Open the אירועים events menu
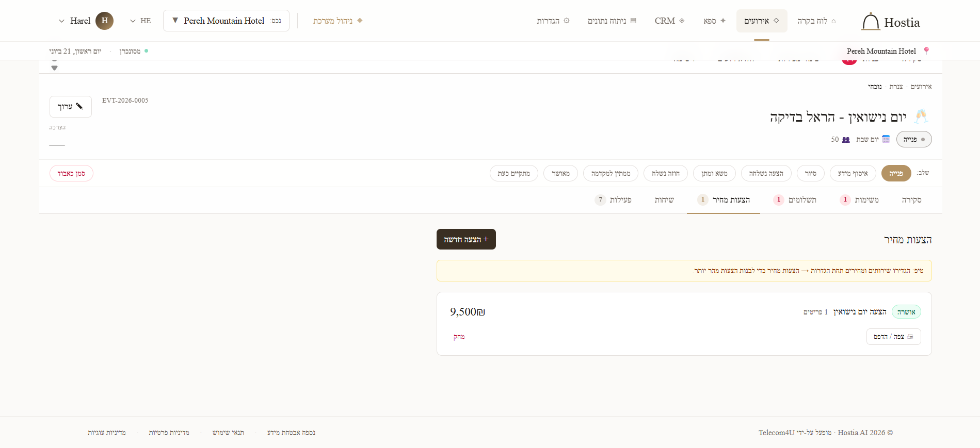The width and height of the screenshot is (980, 448). point(762,21)
